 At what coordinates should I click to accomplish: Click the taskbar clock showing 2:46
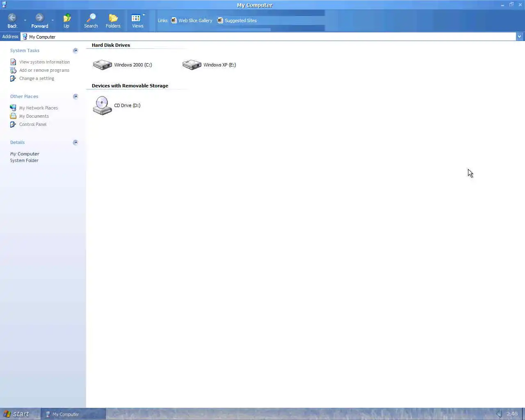point(512,414)
